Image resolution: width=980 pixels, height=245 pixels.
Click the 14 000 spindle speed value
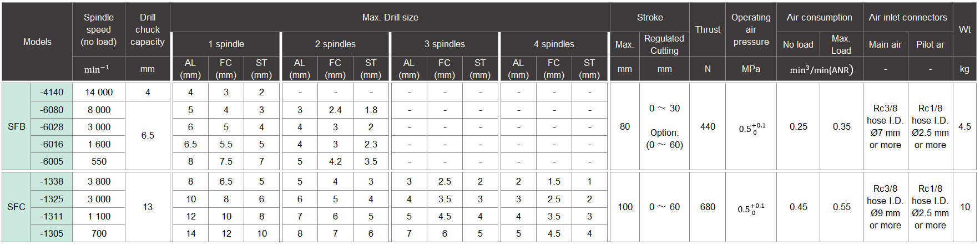99,92
